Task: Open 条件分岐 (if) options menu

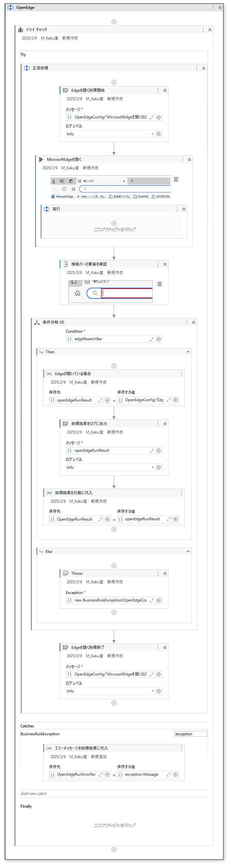Action: pyautogui.click(x=187, y=323)
